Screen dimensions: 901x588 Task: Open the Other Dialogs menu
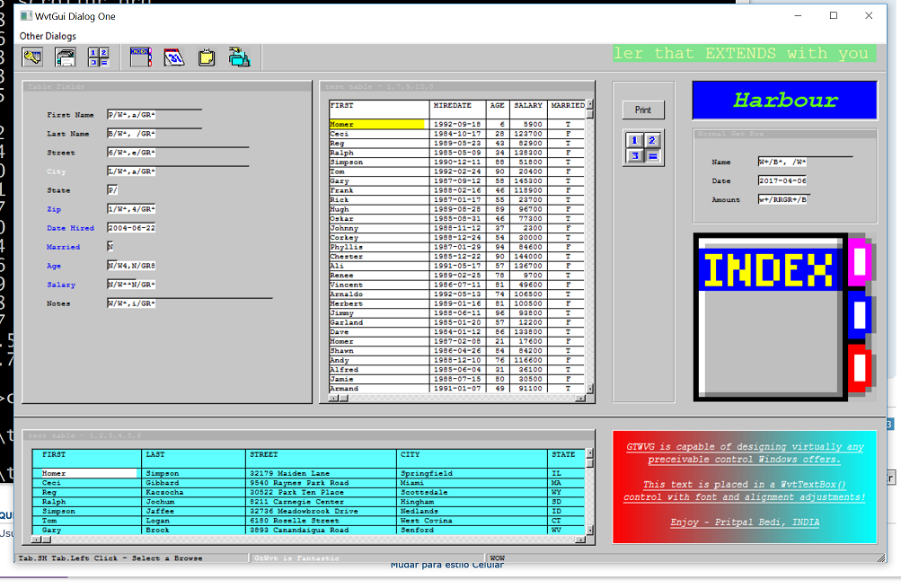coord(48,36)
